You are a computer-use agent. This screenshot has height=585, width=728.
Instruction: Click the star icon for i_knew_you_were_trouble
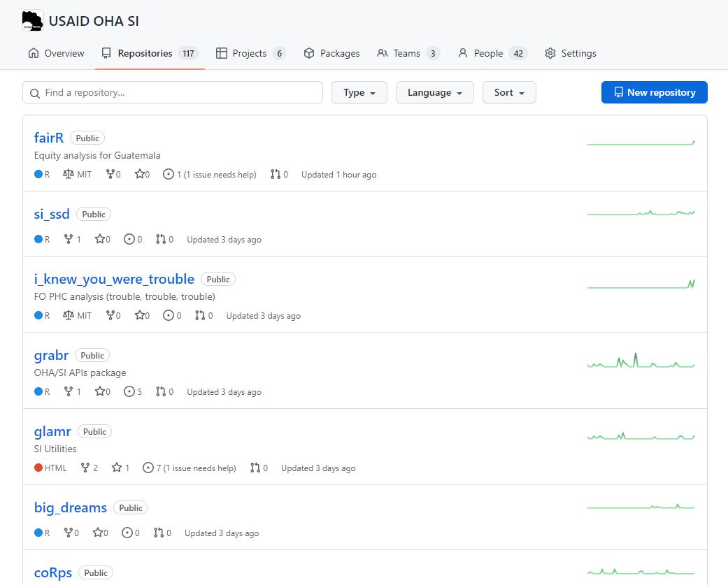pyautogui.click(x=139, y=315)
